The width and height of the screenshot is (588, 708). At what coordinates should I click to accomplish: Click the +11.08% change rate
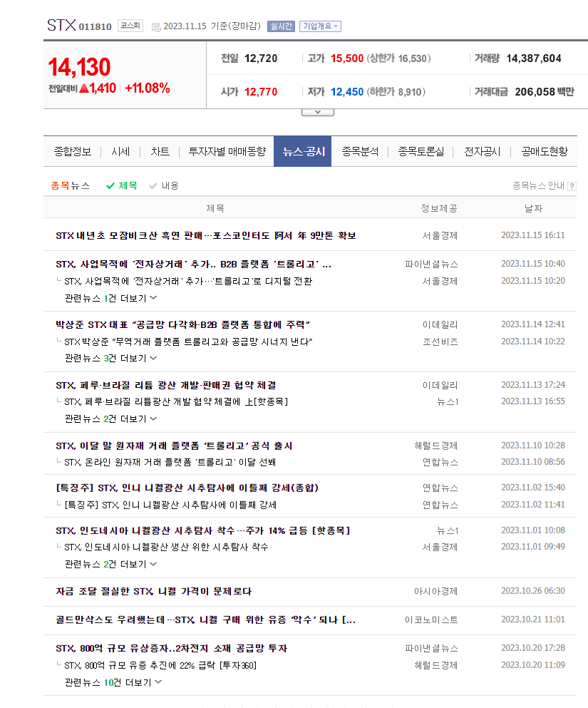point(147,88)
